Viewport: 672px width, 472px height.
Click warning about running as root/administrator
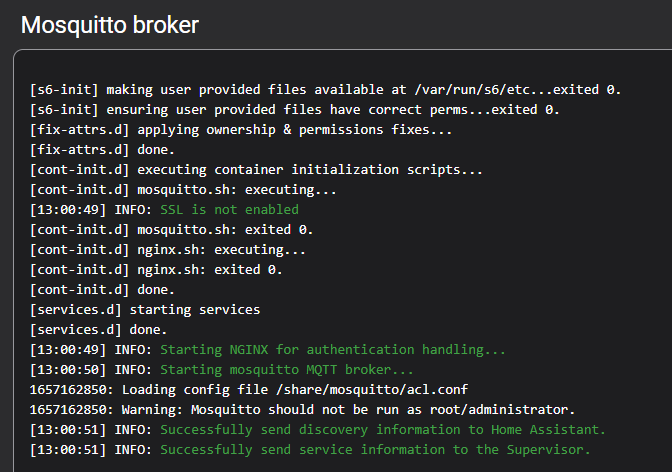[302, 410]
